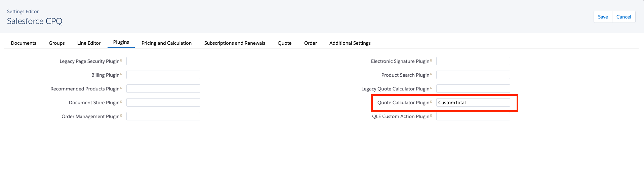The width and height of the screenshot is (644, 191).
Task: Cancel the settings changes
Action: pos(624,17)
